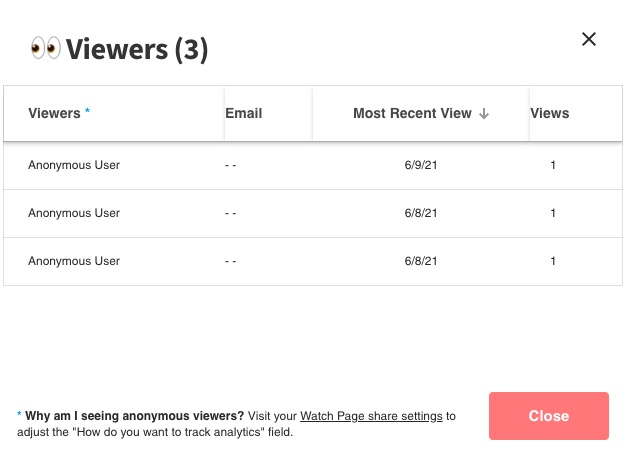Viewport: 624px width, 458px height.
Task: Select the first Anonymous User row
Action: click(74, 165)
